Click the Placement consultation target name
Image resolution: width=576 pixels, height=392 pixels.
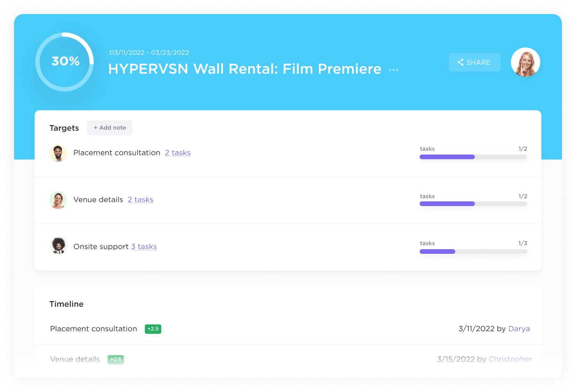tap(117, 153)
